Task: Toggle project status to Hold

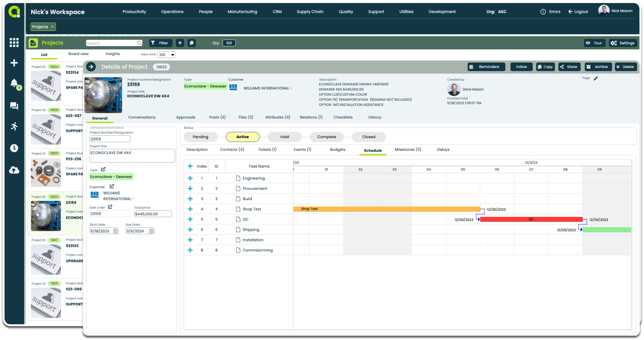Action: click(284, 137)
